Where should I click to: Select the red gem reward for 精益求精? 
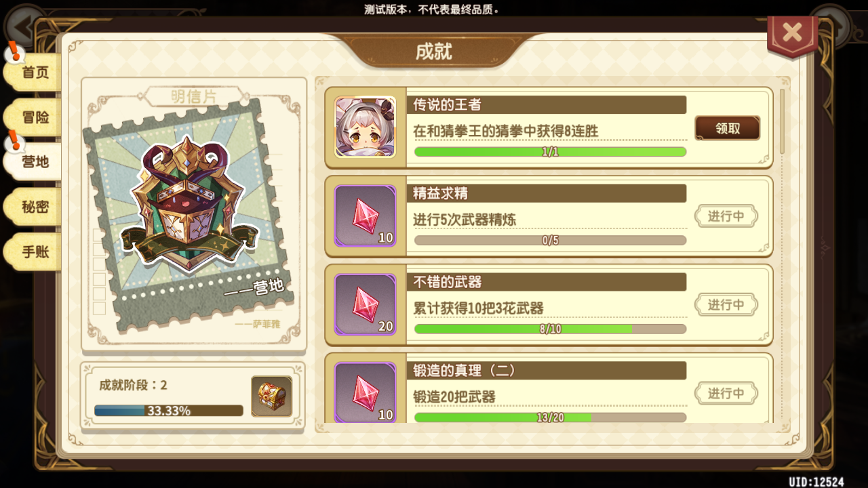365,216
